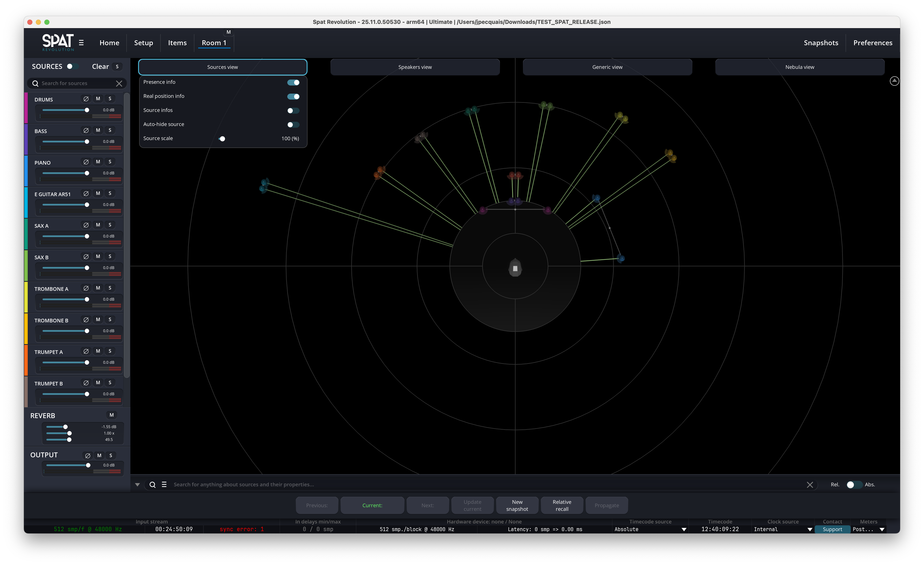Enable the Source infos toggle
Screen dimensions: 924x565
coord(293,111)
